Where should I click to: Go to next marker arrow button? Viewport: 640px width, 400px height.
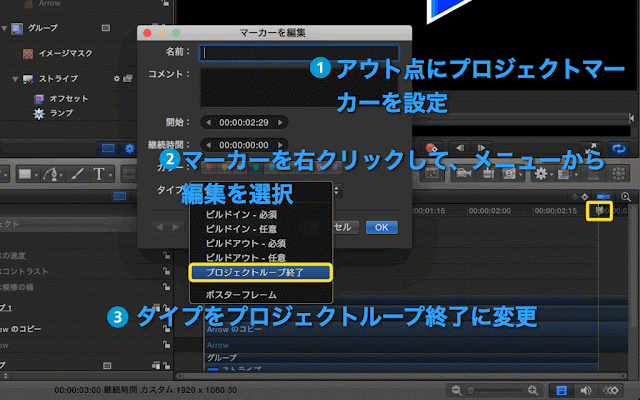176,227
